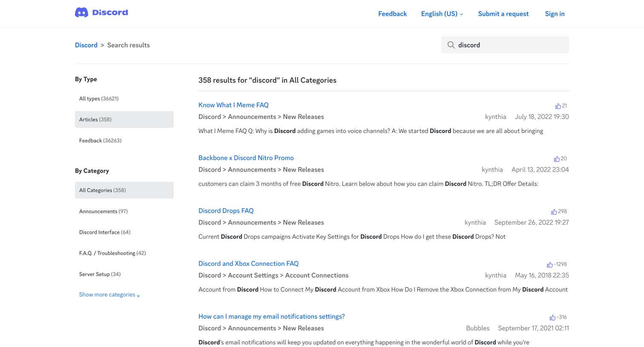Click the search magnifier icon
The image size is (644, 347).
coord(451,45)
